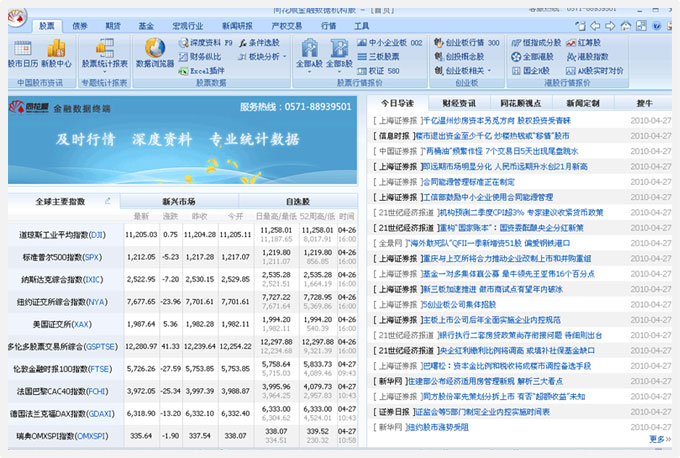Click the blue 金融数据终端 banner image
Screen dimensions: 680x458
point(182,140)
